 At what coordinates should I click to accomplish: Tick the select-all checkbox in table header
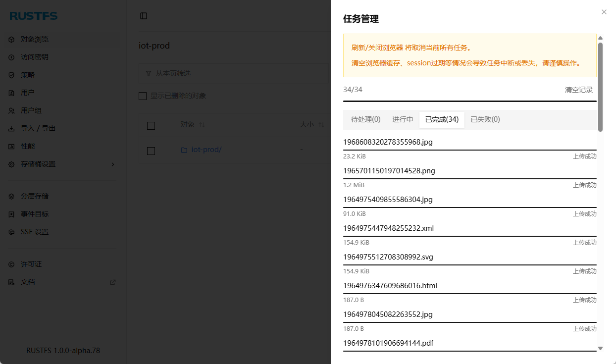click(151, 125)
